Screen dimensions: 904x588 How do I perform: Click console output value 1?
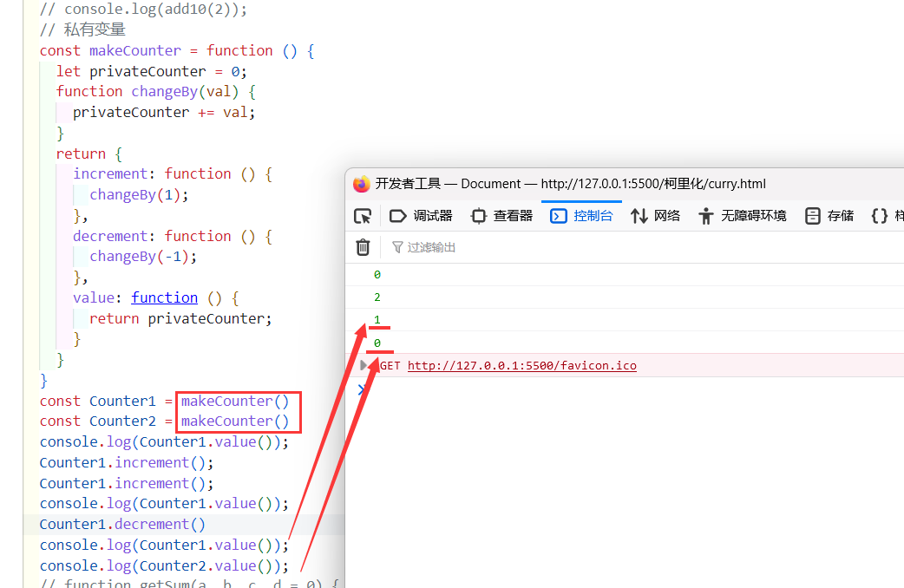click(377, 320)
